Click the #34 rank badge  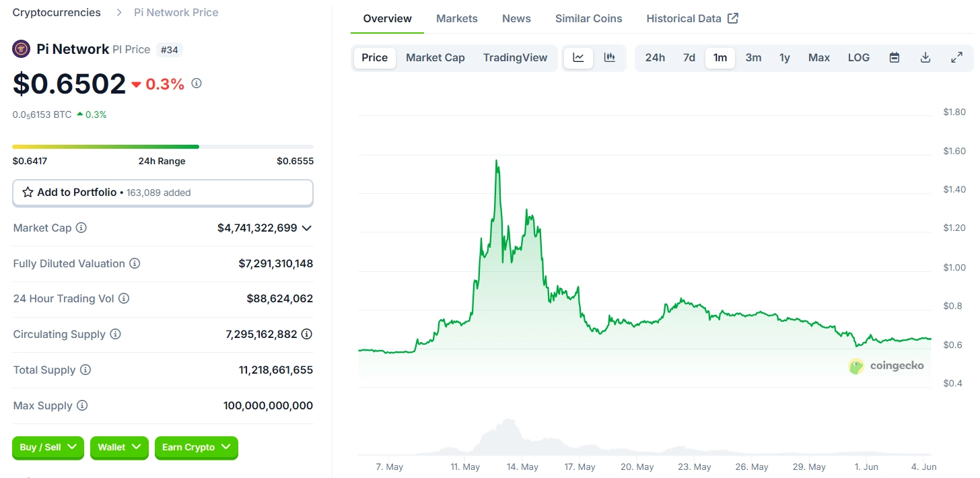(170, 49)
